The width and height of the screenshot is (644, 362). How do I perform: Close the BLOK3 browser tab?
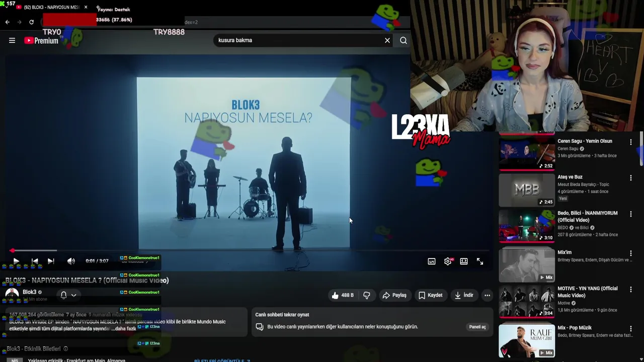pos(86,7)
